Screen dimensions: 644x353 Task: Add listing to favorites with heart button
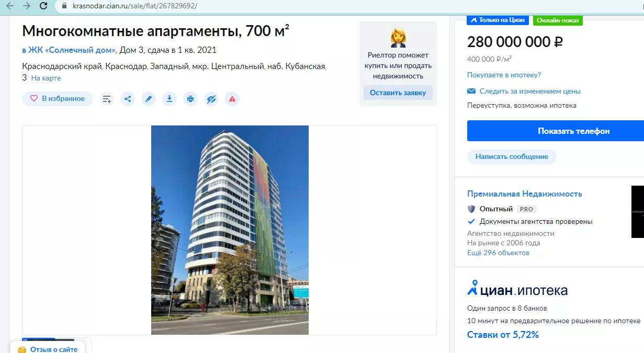point(58,99)
